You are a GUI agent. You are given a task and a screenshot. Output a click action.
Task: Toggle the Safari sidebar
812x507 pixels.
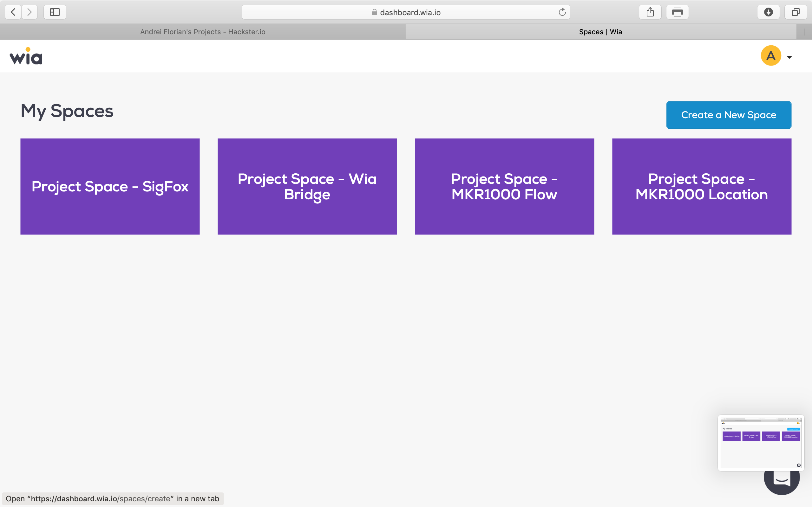(x=55, y=12)
